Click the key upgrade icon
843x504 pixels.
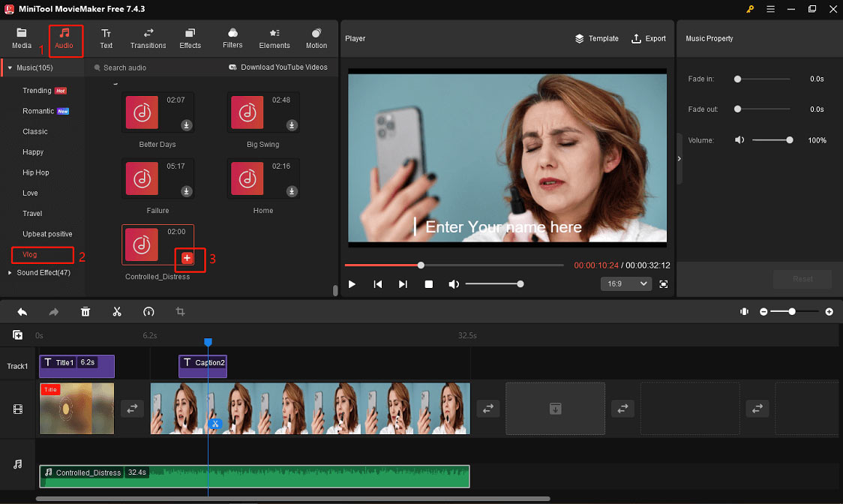point(750,9)
